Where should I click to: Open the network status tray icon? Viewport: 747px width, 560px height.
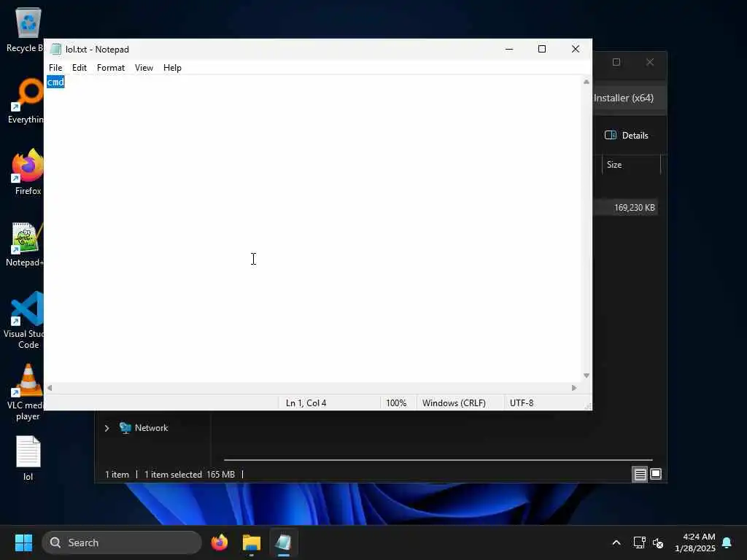click(x=639, y=542)
